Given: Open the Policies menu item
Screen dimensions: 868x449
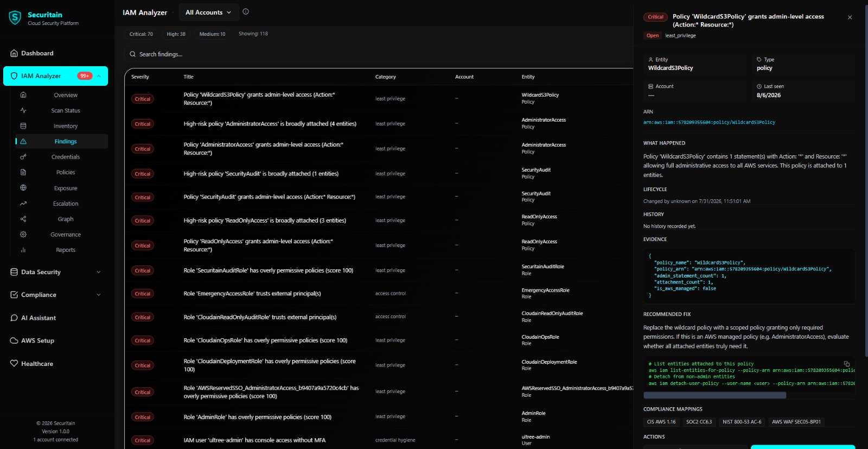Looking at the screenshot, I should (x=62, y=172).
